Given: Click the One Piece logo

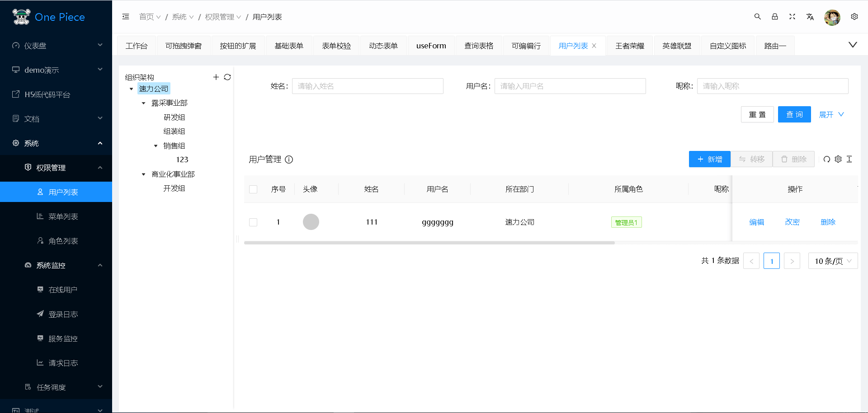Looking at the screenshot, I should pos(48,17).
